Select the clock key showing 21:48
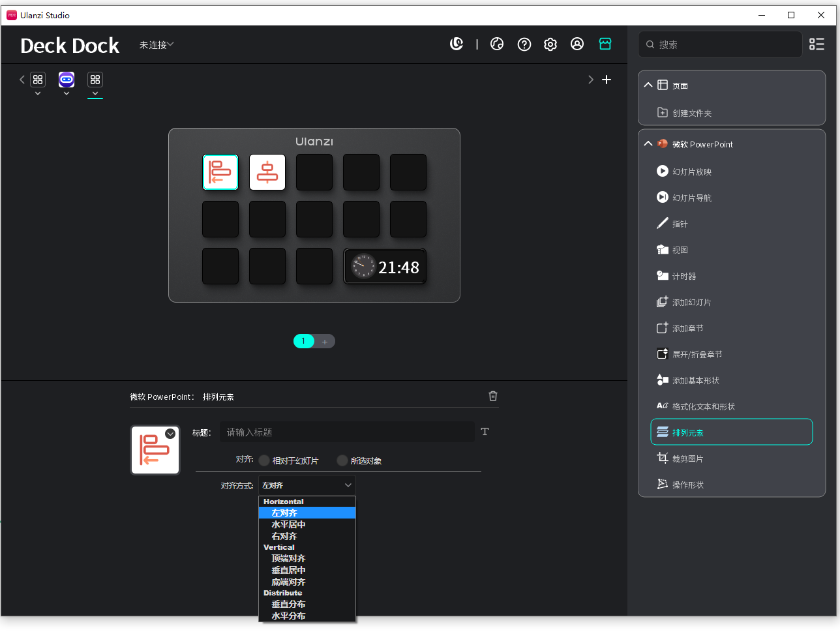The height and width of the screenshot is (632, 840). [385, 267]
